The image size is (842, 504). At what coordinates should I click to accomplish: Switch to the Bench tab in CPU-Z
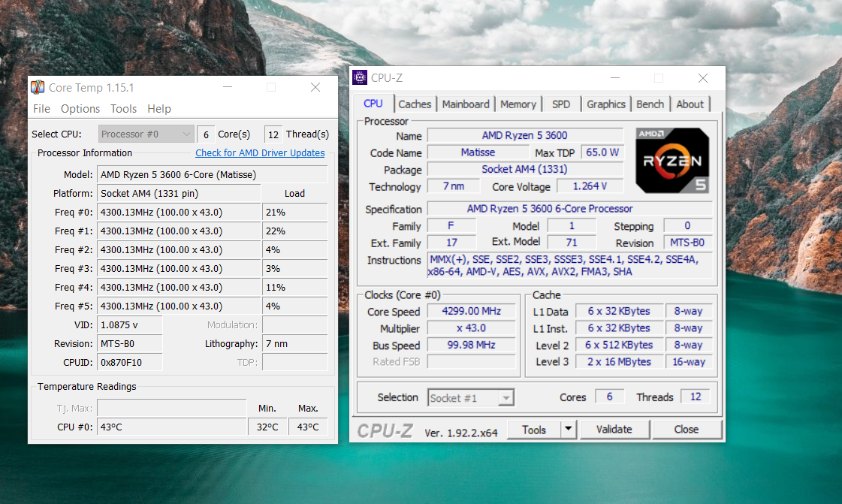tap(650, 104)
